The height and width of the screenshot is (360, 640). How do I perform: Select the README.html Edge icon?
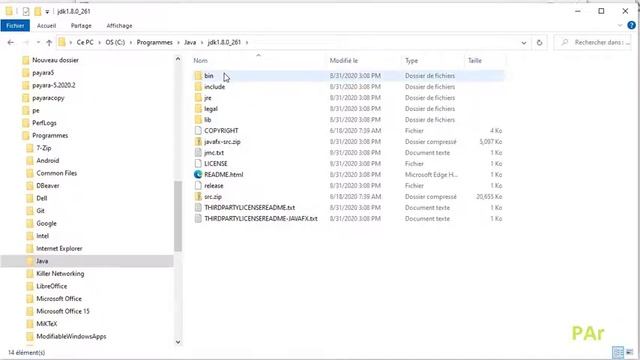click(x=198, y=175)
